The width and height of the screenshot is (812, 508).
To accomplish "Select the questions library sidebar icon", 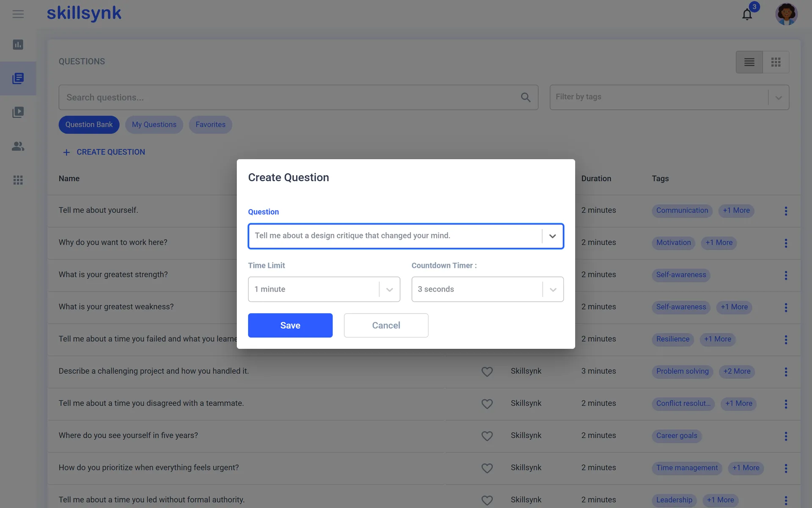I will click(x=18, y=78).
